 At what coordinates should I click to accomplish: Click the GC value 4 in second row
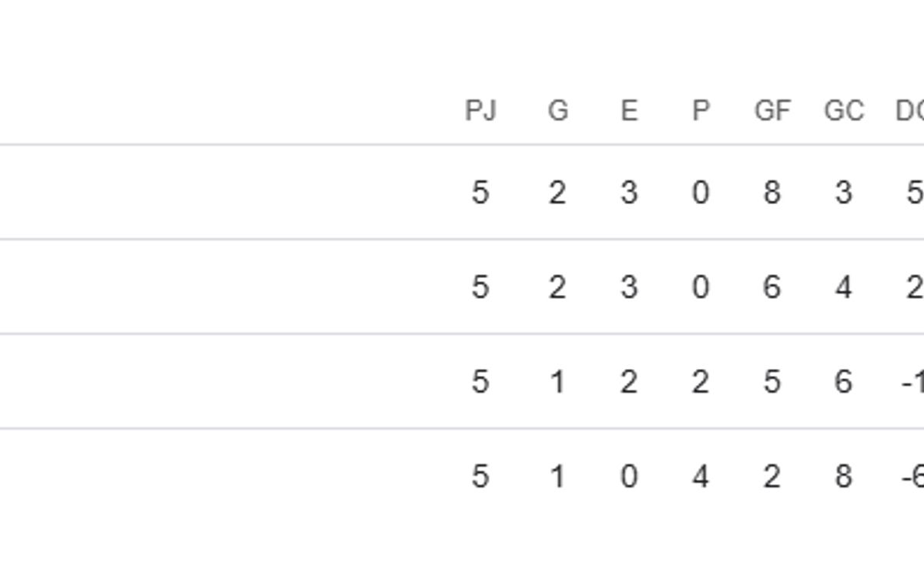tap(844, 287)
